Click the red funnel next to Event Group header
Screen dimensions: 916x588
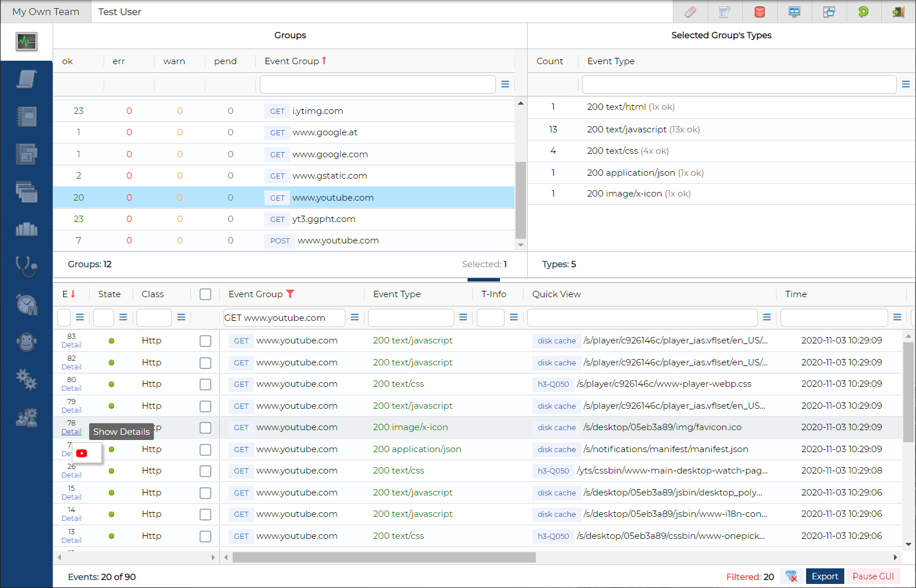coord(290,294)
